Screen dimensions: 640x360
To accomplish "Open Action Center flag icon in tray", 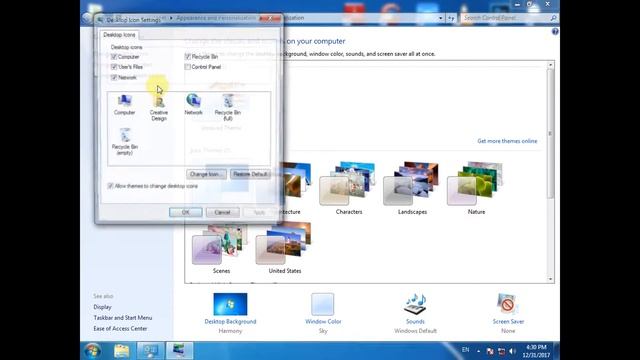I will 490,351.
